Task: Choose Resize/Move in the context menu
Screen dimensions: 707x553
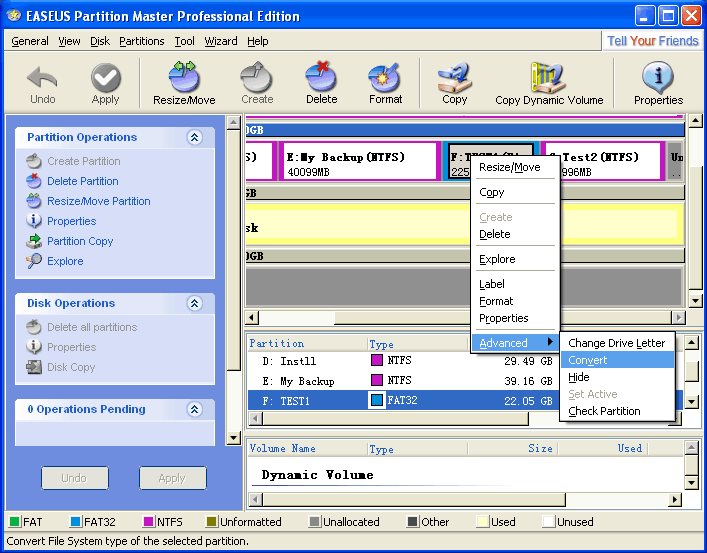Action: click(514, 167)
